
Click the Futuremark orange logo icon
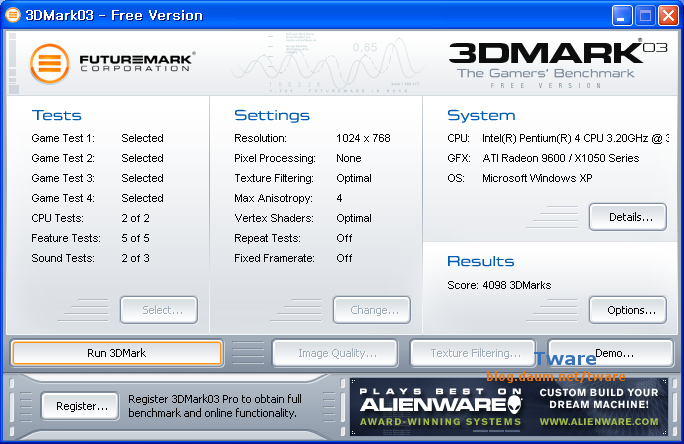pos(50,64)
